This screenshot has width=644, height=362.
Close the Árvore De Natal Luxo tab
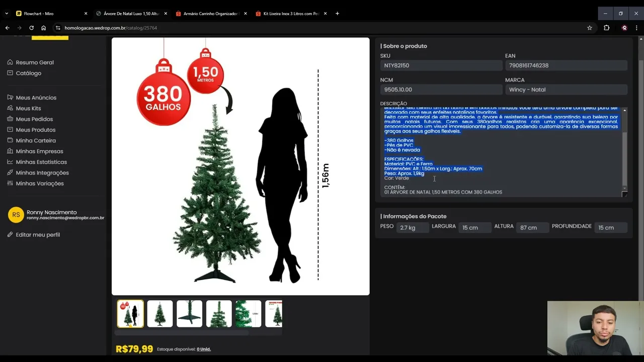click(x=166, y=14)
